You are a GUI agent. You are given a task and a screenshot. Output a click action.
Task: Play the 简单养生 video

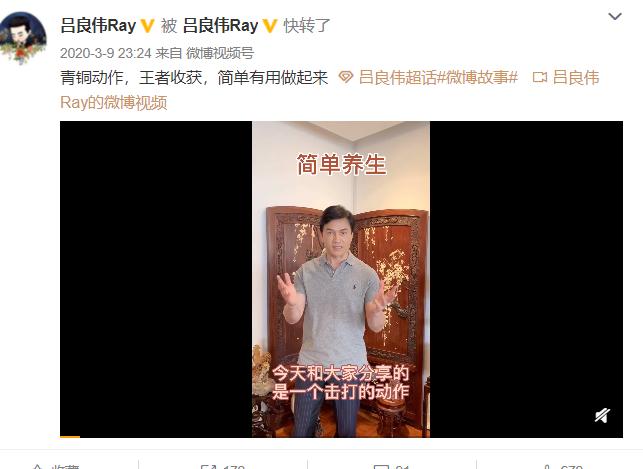tap(341, 279)
